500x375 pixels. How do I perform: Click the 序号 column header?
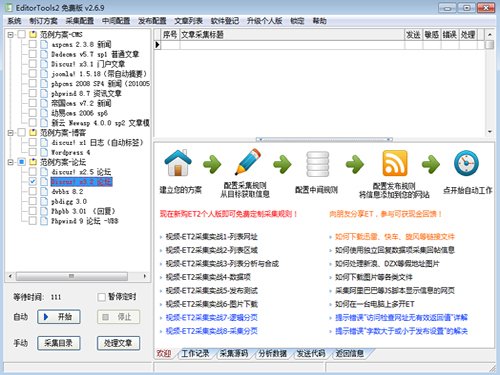click(x=170, y=35)
